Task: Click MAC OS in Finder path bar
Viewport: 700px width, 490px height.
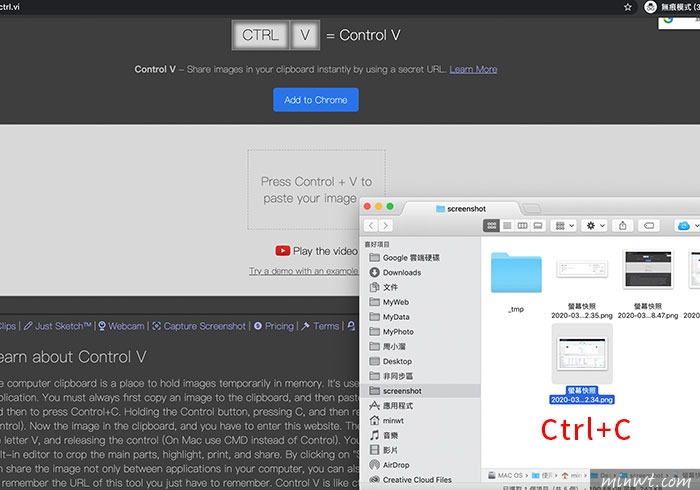Action: [x=506, y=475]
